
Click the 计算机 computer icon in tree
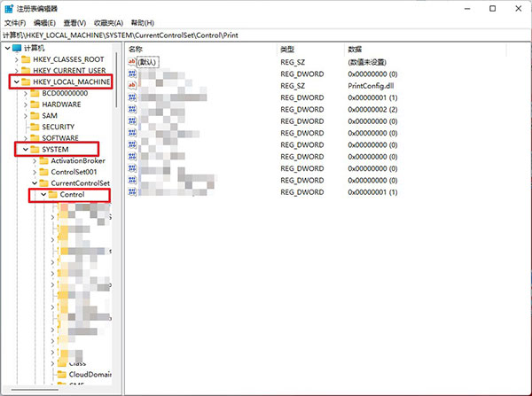point(18,48)
